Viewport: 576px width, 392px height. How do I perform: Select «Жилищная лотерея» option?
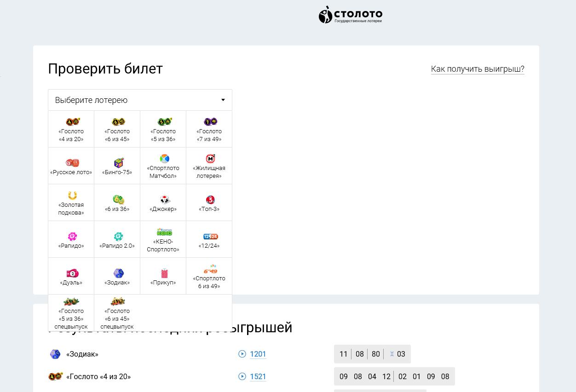pos(209,166)
